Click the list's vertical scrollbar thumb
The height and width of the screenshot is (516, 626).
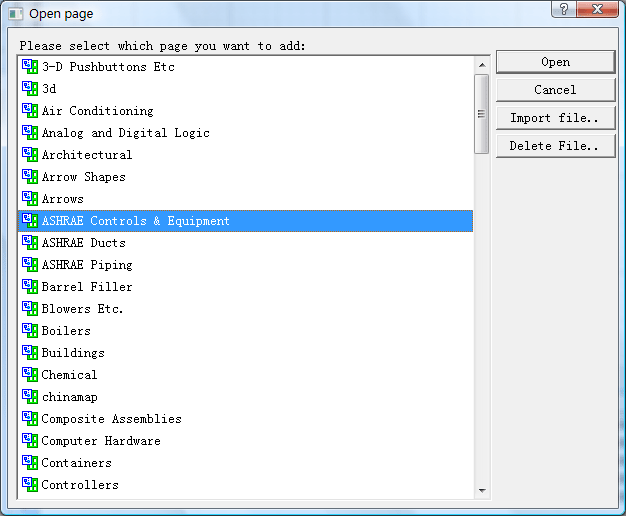click(482, 114)
